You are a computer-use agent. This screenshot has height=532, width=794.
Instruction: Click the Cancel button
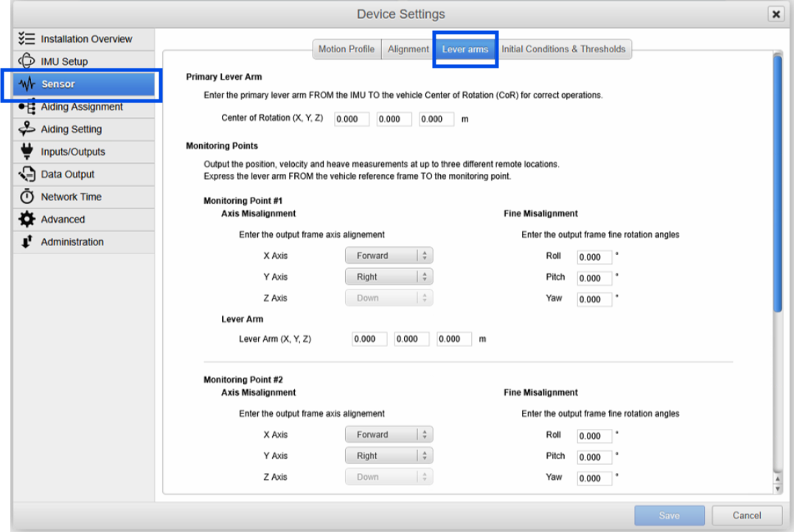[x=746, y=515]
